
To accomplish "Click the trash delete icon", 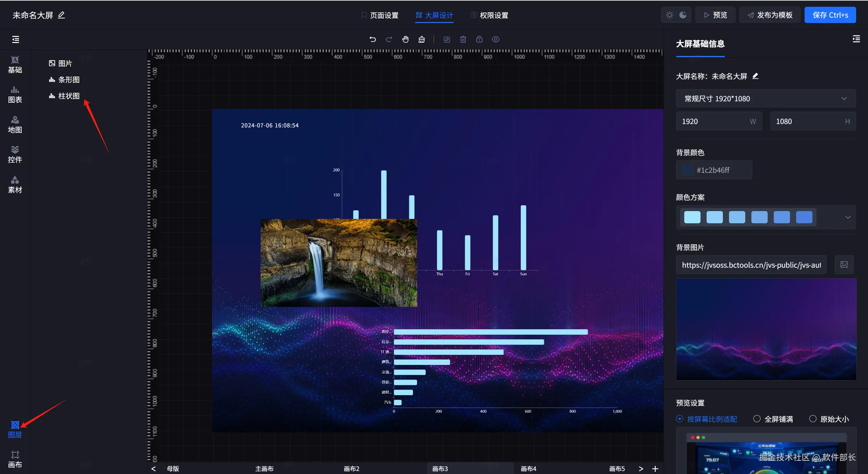I will [463, 39].
